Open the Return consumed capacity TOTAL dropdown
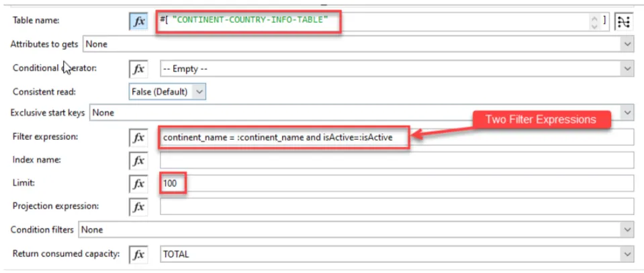Screen dimensions: 644x273 coord(397,254)
